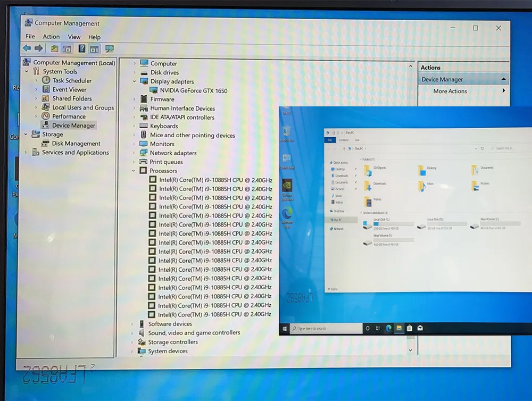Open the 3D Objects folder in This PC
The width and height of the screenshot is (532, 401).
(375, 170)
